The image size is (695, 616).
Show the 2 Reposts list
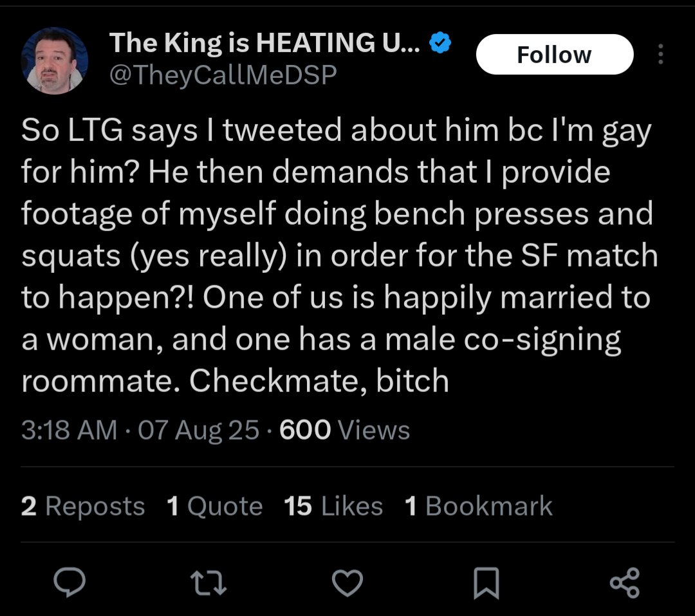coord(82,506)
